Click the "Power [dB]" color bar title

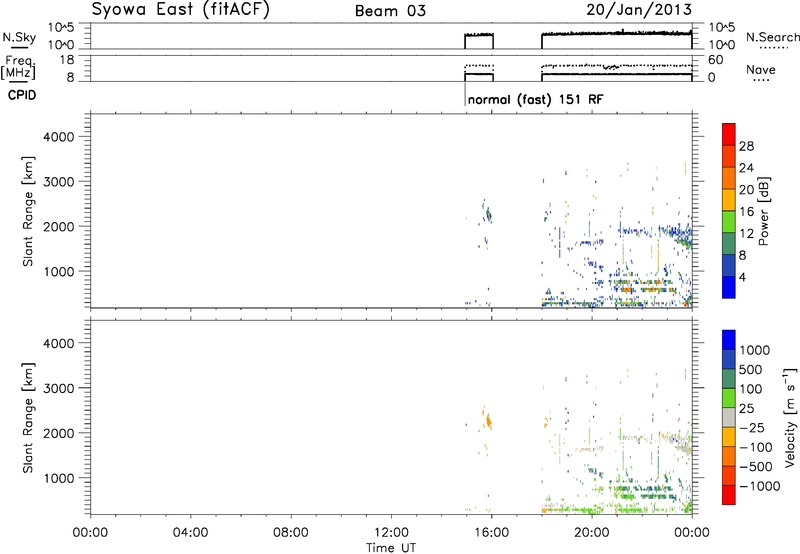[763, 211]
